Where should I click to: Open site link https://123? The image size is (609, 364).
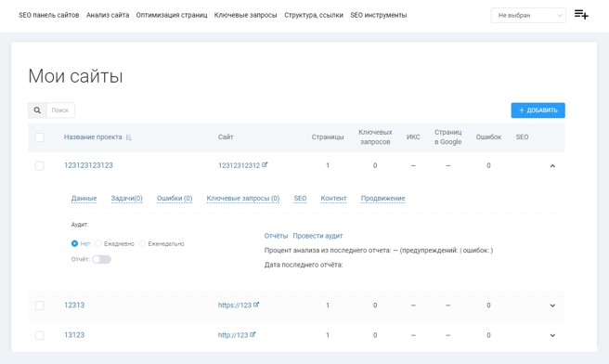[235, 305]
